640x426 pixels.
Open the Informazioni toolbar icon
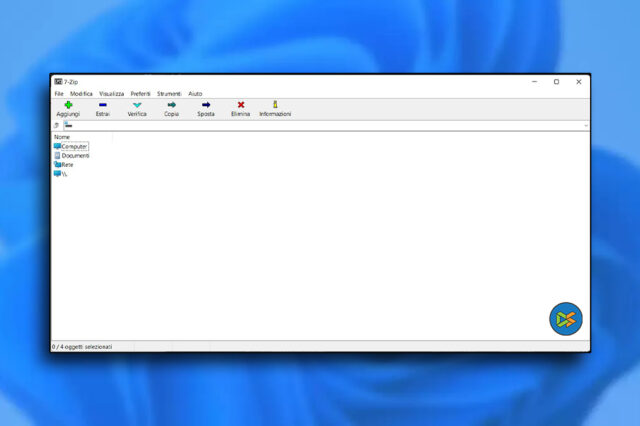(275, 105)
